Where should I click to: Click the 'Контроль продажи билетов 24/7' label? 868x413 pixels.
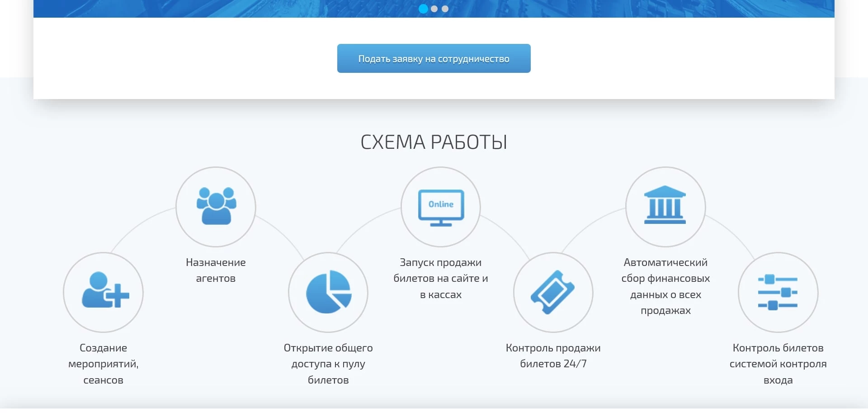tap(553, 356)
